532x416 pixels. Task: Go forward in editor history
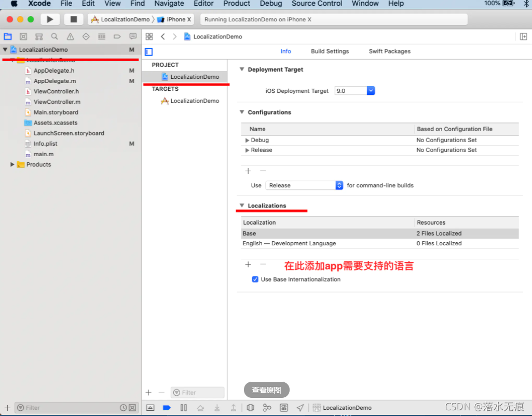(175, 37)
